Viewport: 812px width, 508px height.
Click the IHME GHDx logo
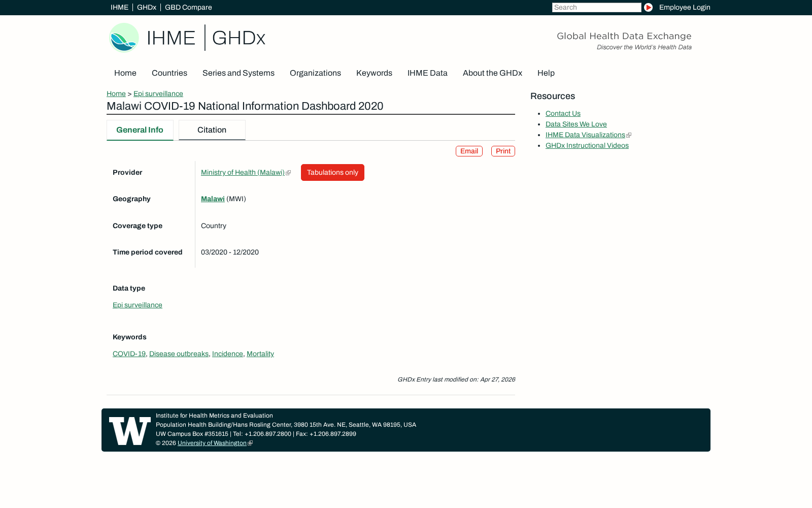[x=187, y=38]
